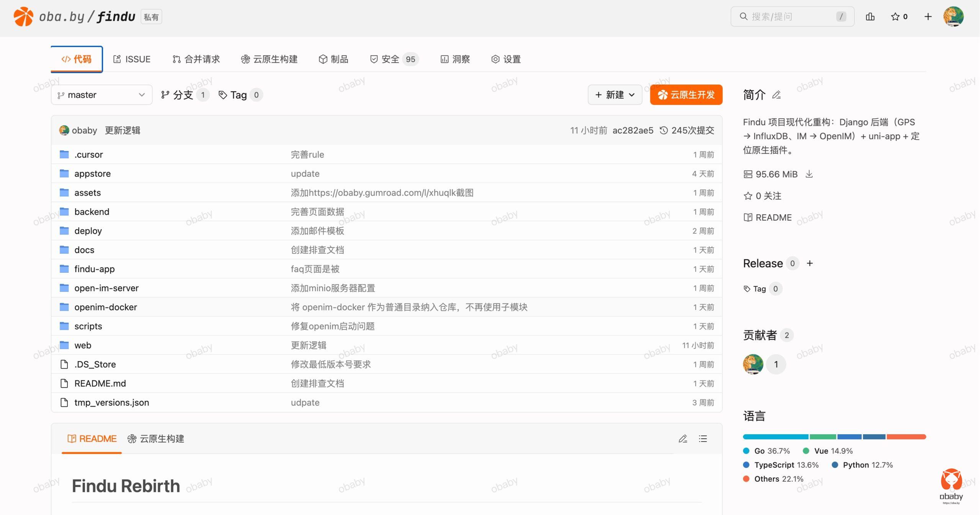980x515 pixels.
Task: Click the .cursor folder icon
Action: (64, 154)
